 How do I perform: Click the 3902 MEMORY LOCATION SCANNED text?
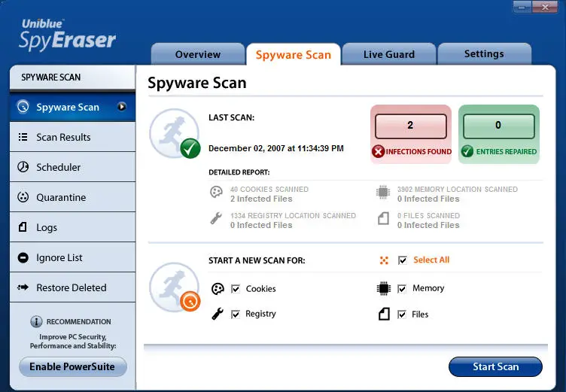click(x=458, y=189)
